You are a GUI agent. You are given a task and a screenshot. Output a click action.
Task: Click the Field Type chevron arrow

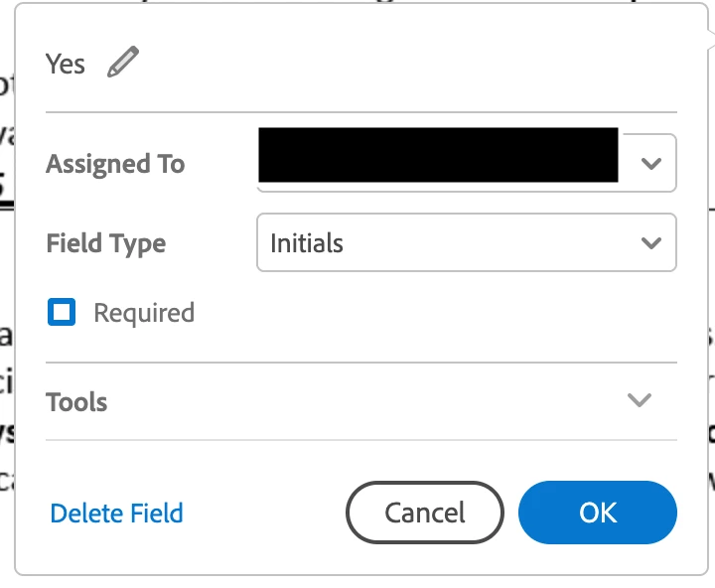pos(651,242)
